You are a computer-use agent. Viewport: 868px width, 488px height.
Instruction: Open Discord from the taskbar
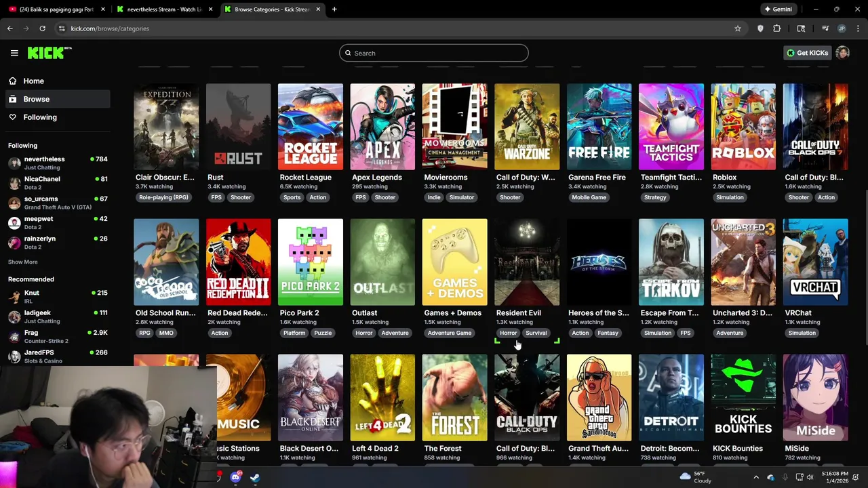coord(235,477)
